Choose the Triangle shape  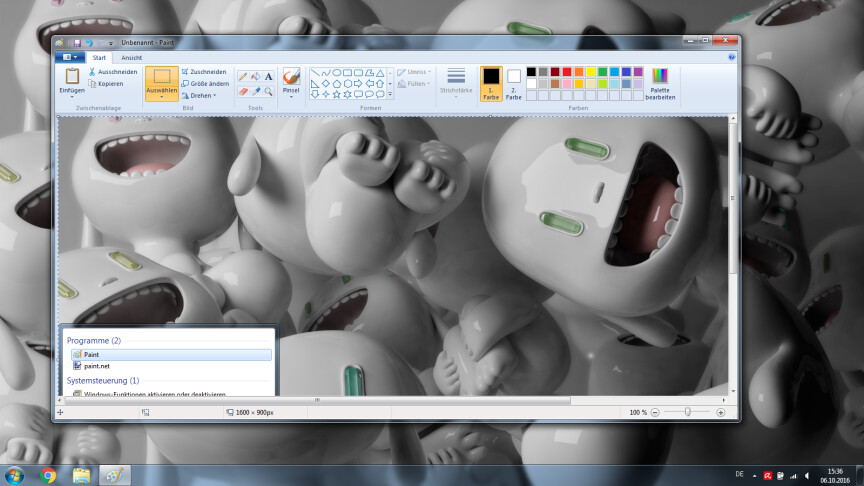coord(380,73)
